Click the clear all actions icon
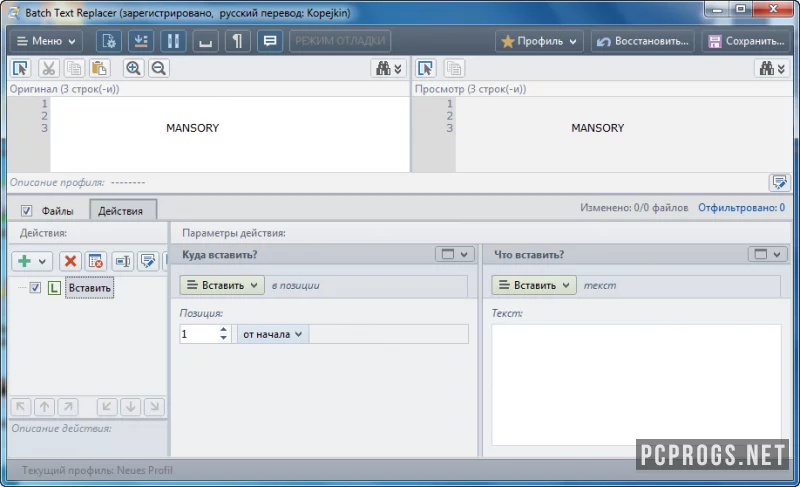 (x=96, y=261)
